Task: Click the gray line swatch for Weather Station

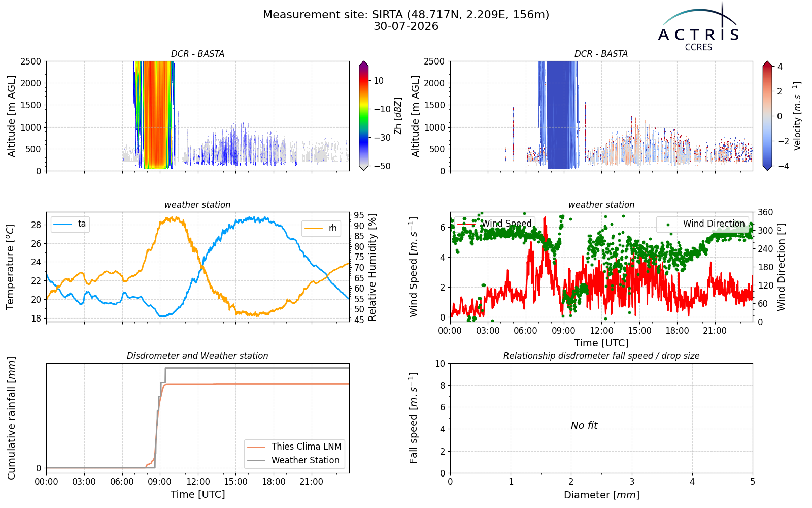Action: pyautogui.click(x=257, y=461)
